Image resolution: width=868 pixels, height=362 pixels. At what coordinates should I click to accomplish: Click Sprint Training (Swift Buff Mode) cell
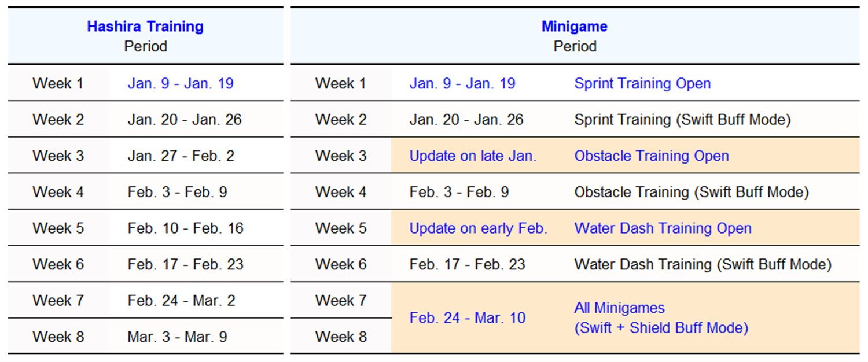(x=682, y=120)
